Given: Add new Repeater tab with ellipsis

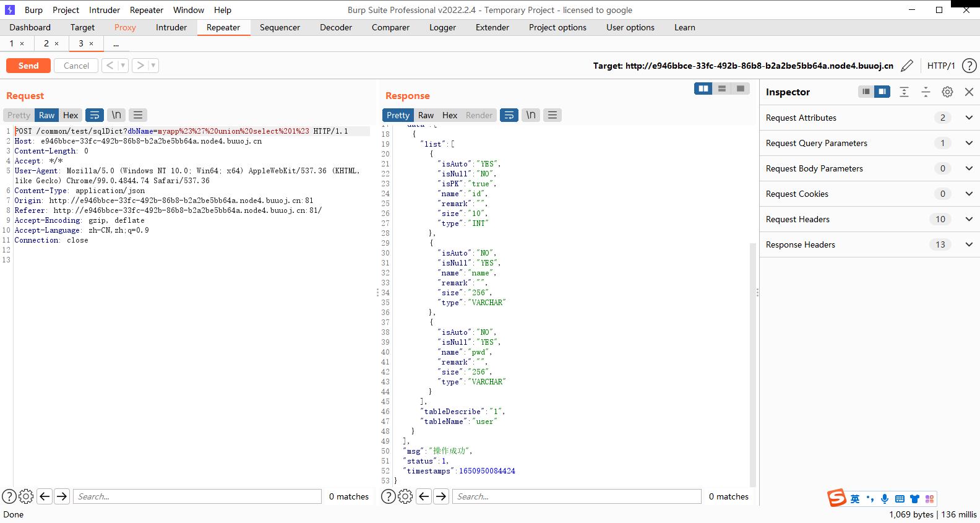Looking at the screenshot, I should 116,44.
